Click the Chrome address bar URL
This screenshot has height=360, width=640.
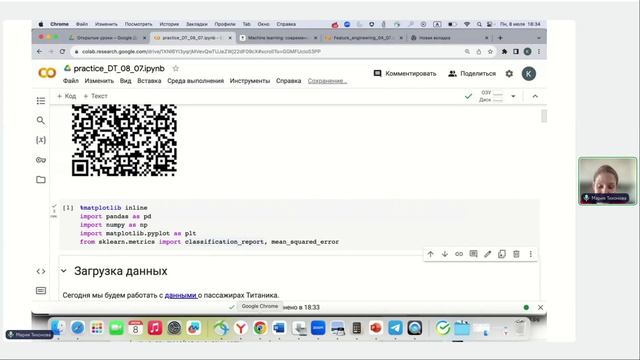point(201,51)
